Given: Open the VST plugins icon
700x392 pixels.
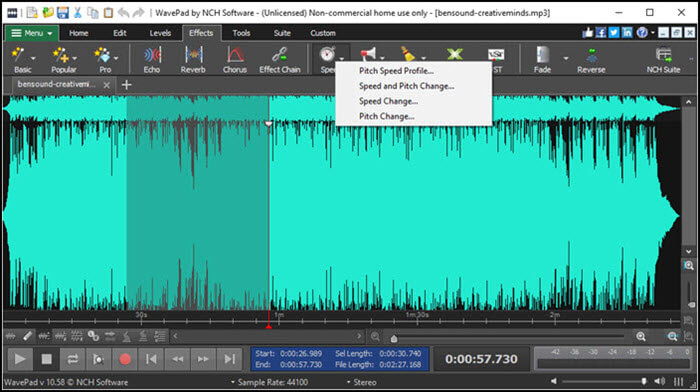Looking at the screenshot, I should click(496, 55).
